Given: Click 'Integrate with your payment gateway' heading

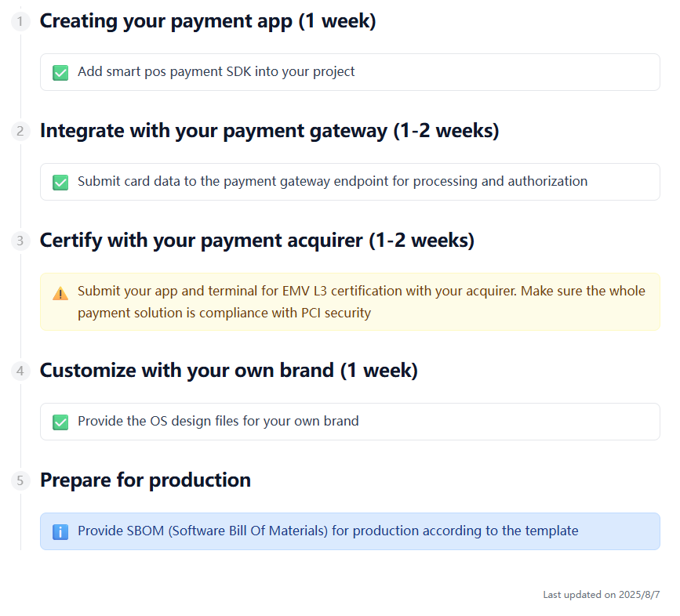Looking at the screenshot, I should (269, 131).
